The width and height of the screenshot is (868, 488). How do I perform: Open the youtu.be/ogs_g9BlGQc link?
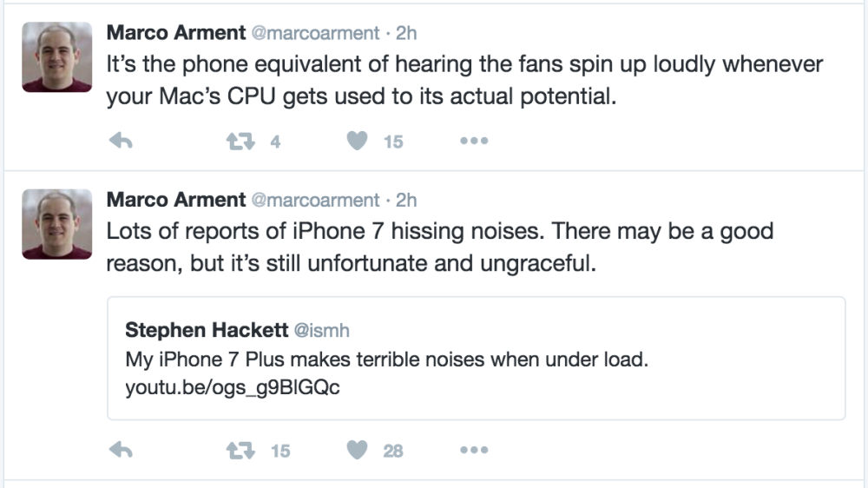pyautogui.click(x=232, y=387)
